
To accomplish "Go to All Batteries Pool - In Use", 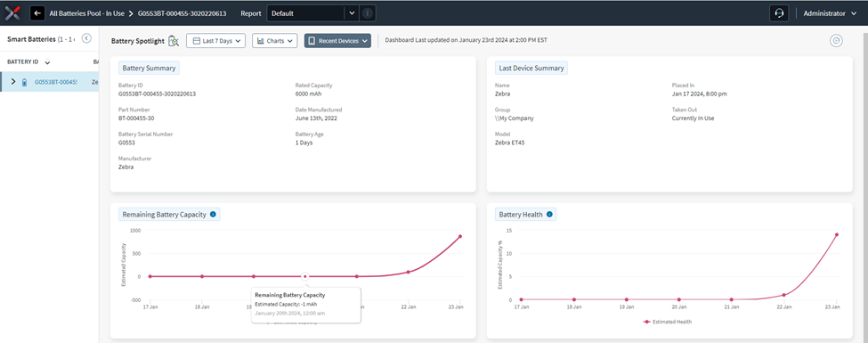I will click(x=86, y=13).
